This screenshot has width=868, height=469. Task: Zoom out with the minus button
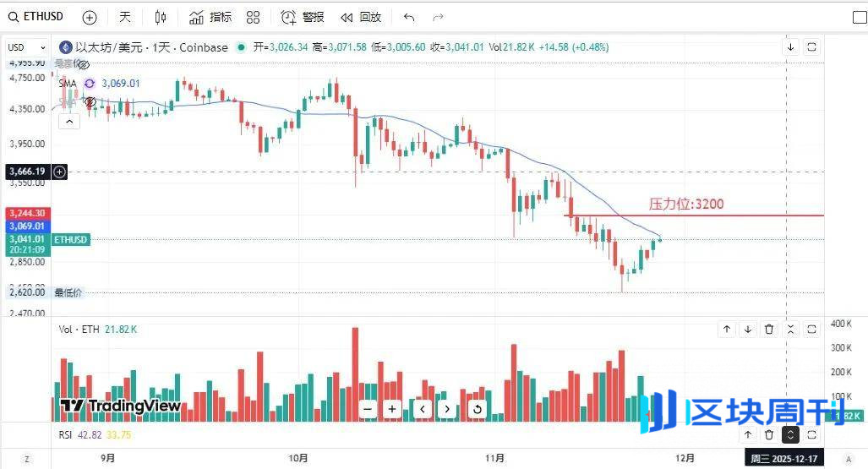368,409
